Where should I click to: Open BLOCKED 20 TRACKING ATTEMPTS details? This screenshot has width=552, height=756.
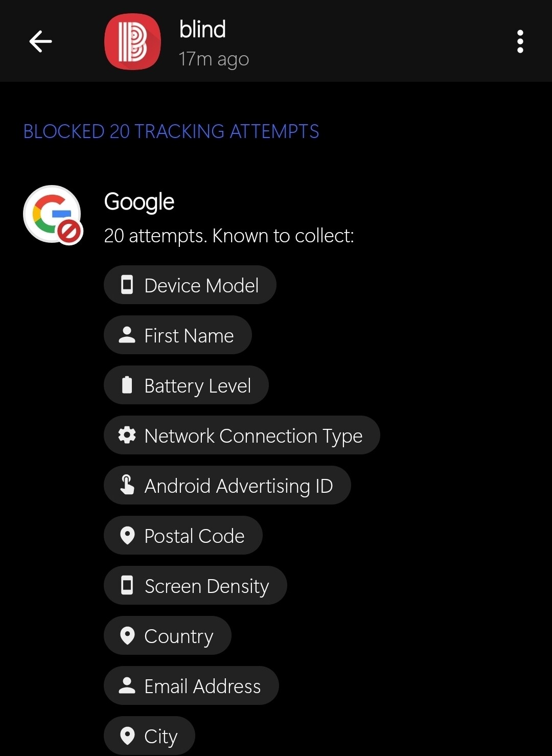(x=171, y=131)
